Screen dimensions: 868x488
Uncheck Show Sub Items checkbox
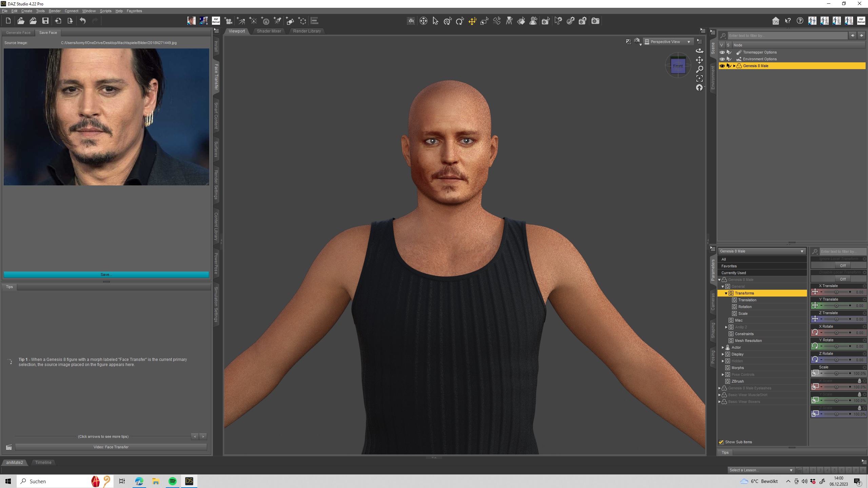pyautogui.click(x=721, y=442)
